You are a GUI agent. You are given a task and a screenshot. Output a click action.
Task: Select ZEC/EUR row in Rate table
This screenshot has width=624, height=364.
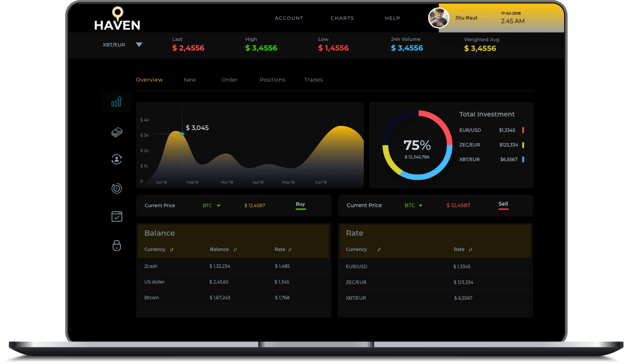click(435, 282)
